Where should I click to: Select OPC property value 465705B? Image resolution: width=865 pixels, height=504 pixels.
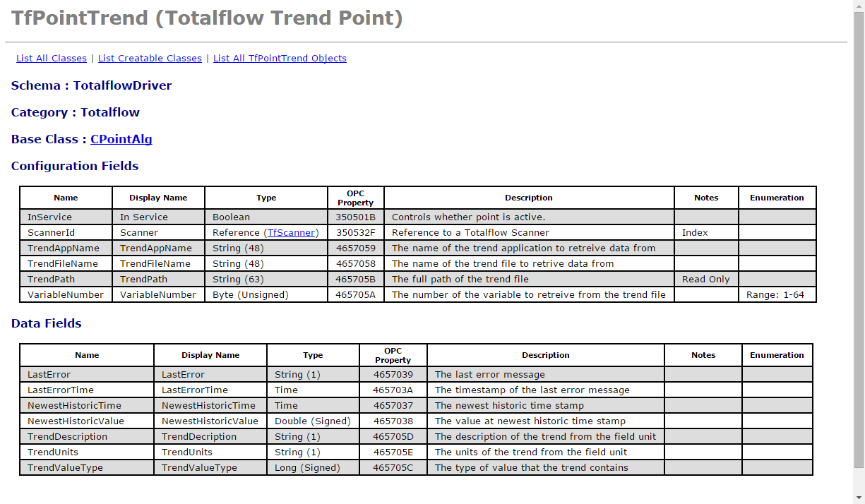point(355,279)
